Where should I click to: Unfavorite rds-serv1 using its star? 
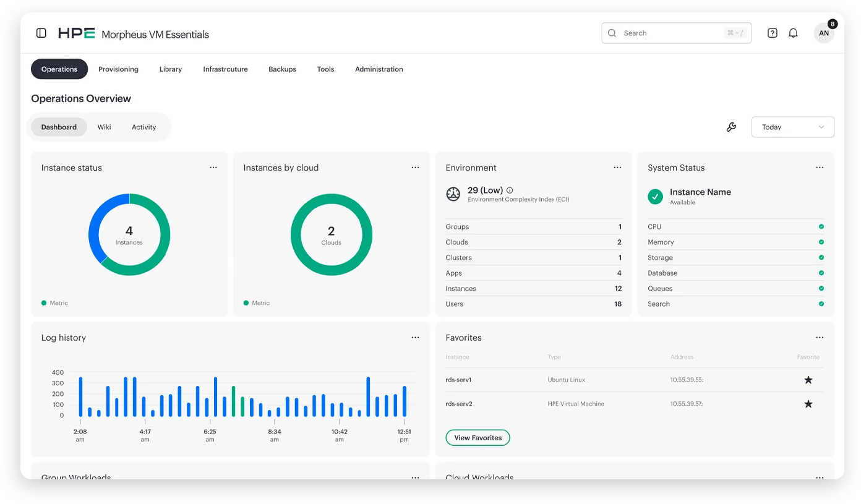coord(808,380)
